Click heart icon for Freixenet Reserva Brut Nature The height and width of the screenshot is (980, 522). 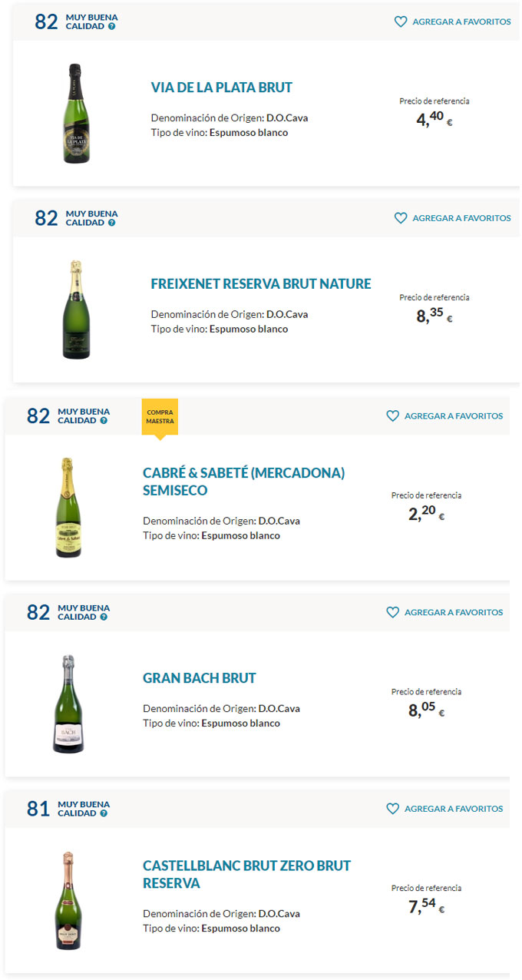pos(401,218)
